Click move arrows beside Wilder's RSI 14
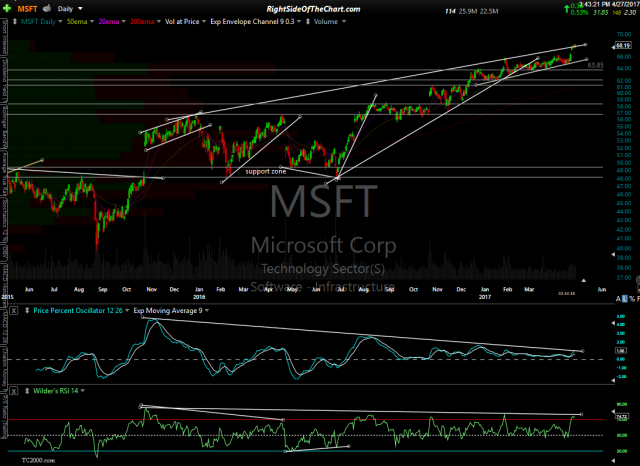This screenshot has width=640, height=466. 27,391
